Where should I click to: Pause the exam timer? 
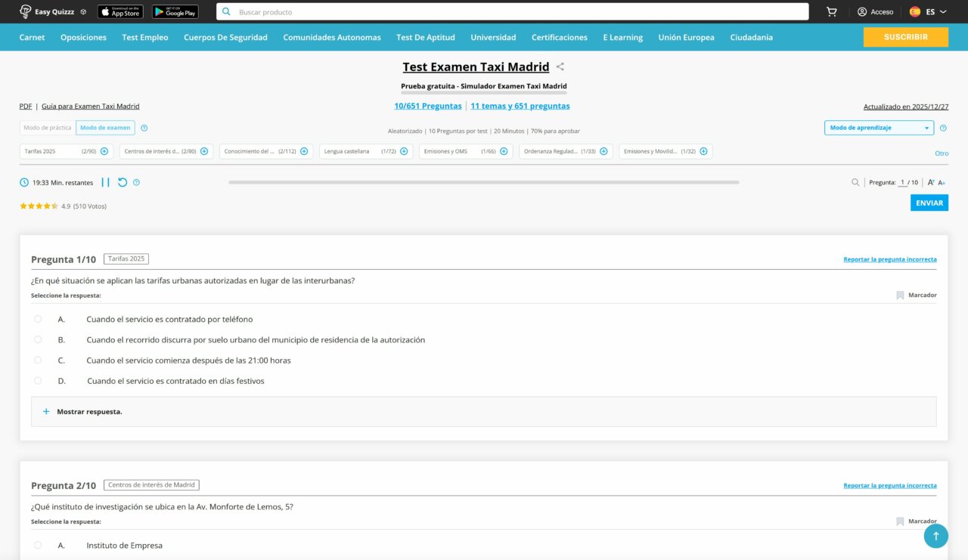point(105,182)
